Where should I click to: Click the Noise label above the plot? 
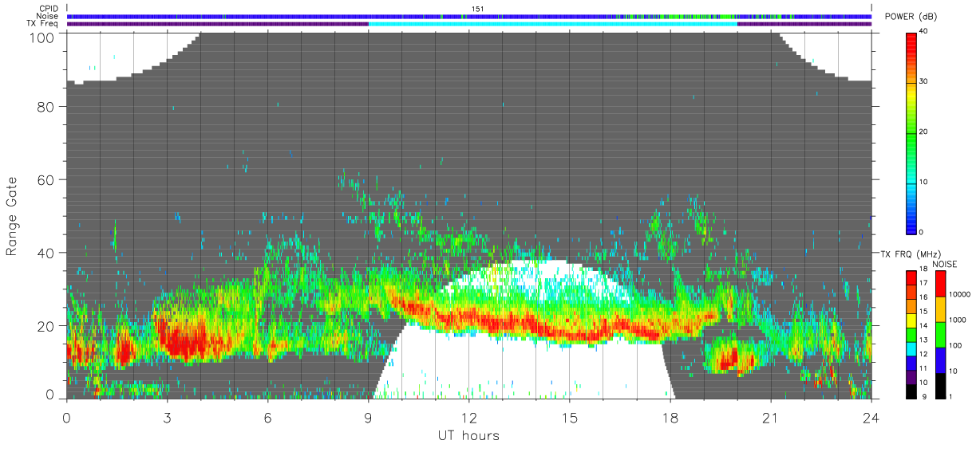tap(47, 16)
